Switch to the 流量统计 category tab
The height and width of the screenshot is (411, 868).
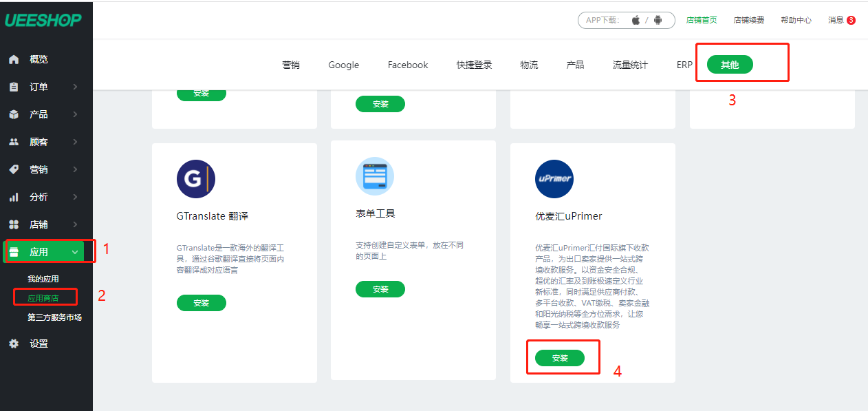click(630, 65)
